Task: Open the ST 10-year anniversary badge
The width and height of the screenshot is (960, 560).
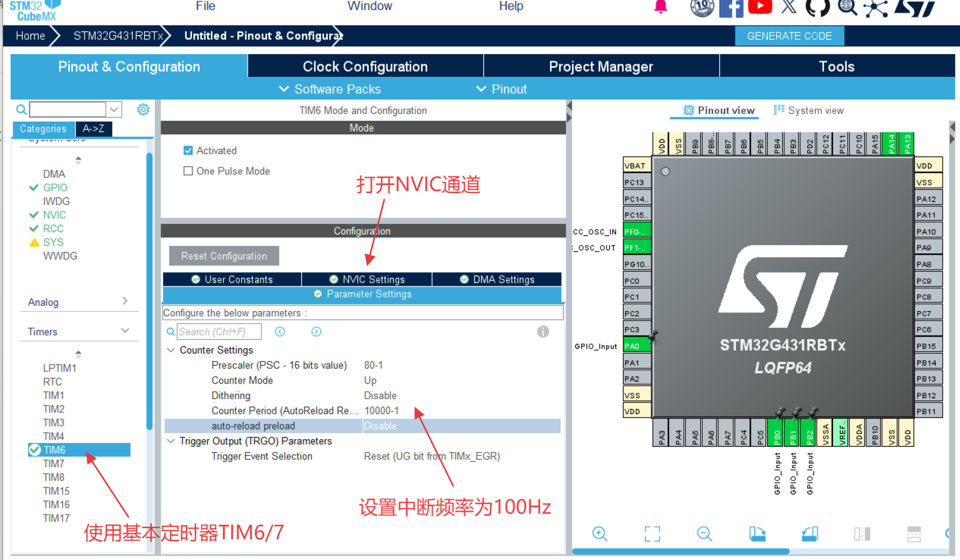Action: pyautogui.click(x=702, y=8)
